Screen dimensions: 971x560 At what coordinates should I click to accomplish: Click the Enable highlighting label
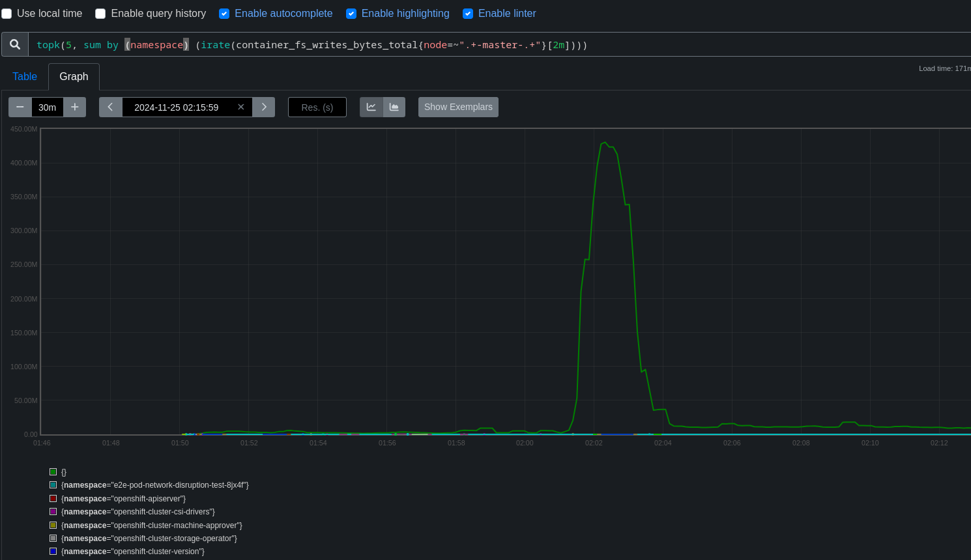tap(405, 14)
